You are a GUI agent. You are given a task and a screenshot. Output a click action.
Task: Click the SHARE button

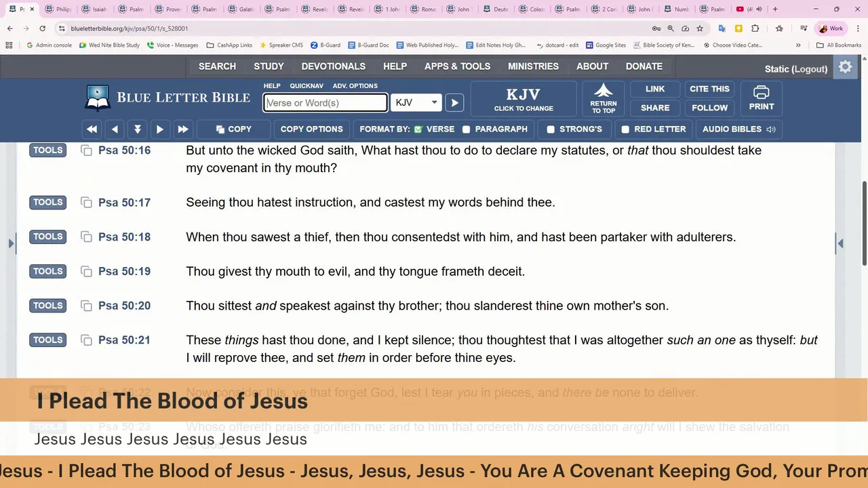coord(654,108)
